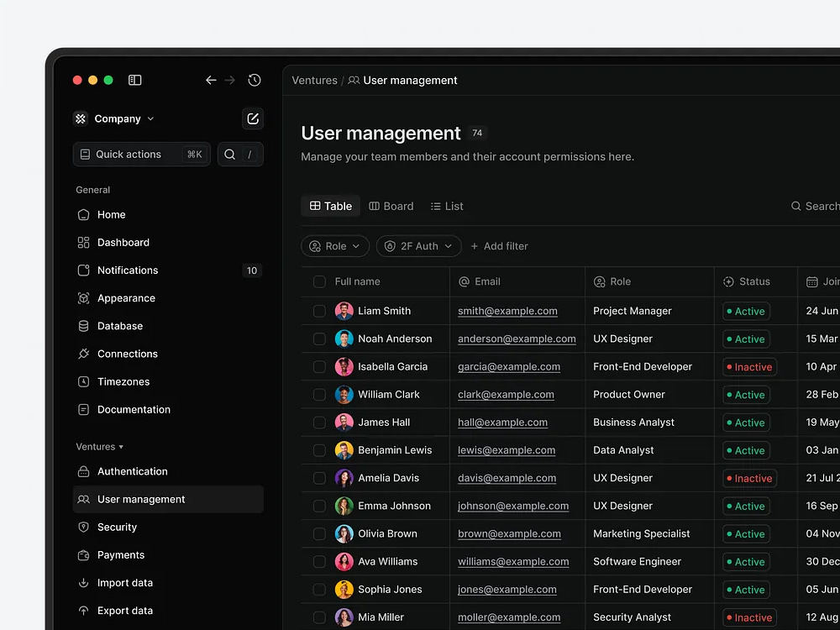Click the Marketing Specialist role cell
The image size is (840, 630).
641,534
